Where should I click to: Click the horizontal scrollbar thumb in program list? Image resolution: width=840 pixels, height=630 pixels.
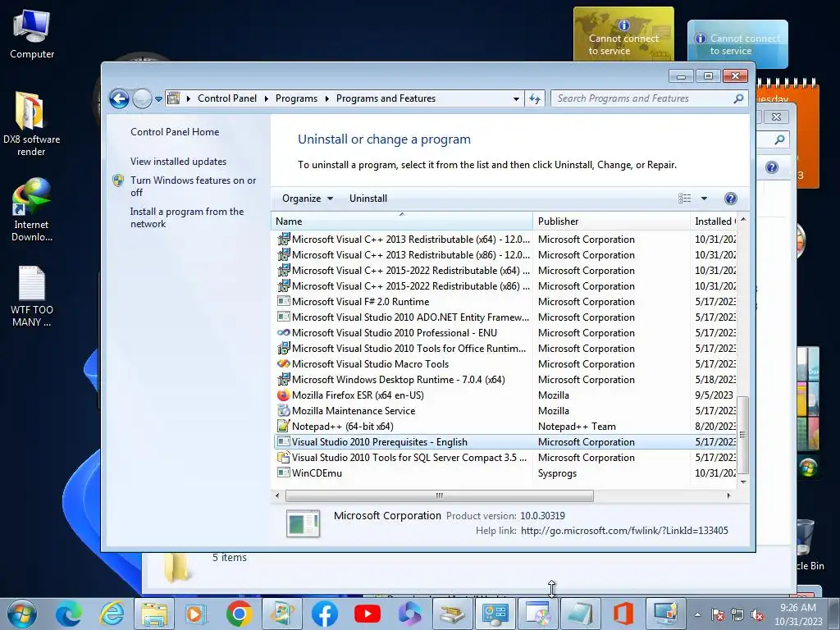coord(440,495)
